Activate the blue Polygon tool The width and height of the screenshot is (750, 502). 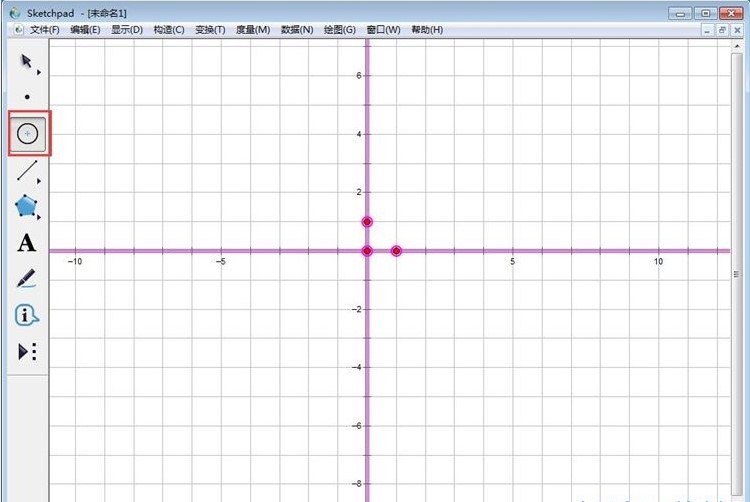(27, 207)
